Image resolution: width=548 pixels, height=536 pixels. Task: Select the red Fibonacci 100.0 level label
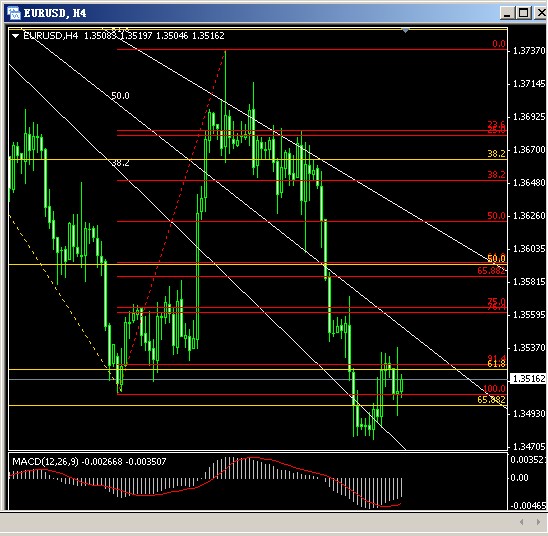[494, 389]
